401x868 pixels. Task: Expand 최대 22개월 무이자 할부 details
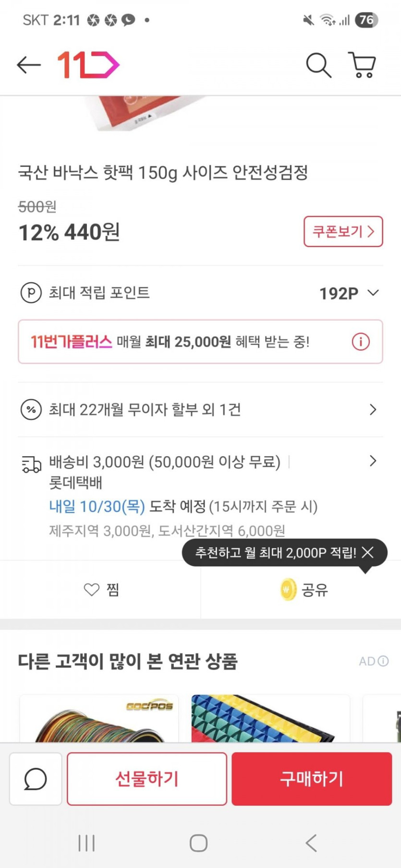click(x=373, y=410)
